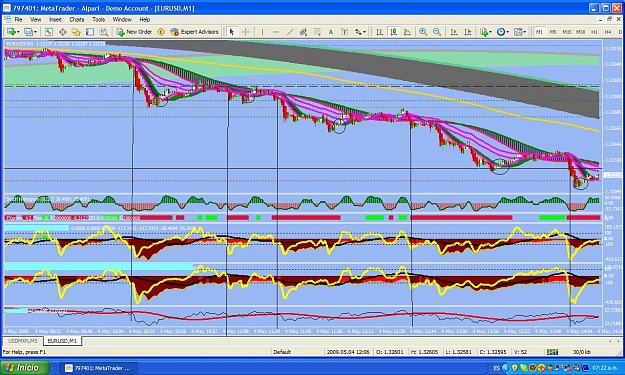Switch chart to bar chart view
This screenshot has width=625, height=375.
point(380,32)
